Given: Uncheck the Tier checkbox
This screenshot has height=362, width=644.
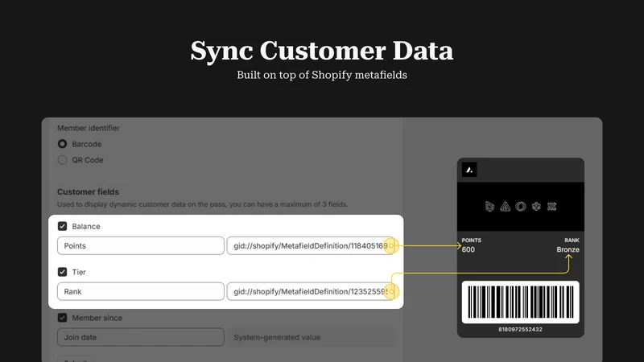Looking at the screenshot, I should click(x=62, y=272).
